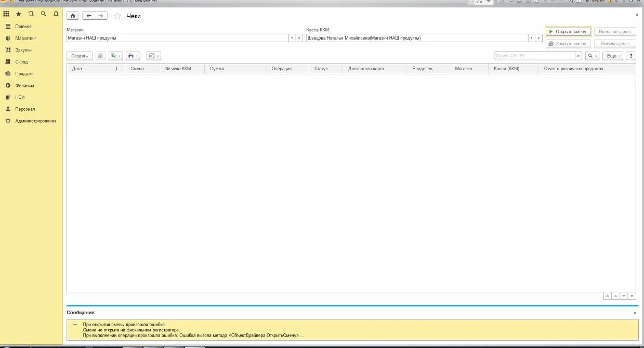The height and width of the screenshot is (348, 644).
Task: Navigate forward with the right arrow
Action: [101, 16]
